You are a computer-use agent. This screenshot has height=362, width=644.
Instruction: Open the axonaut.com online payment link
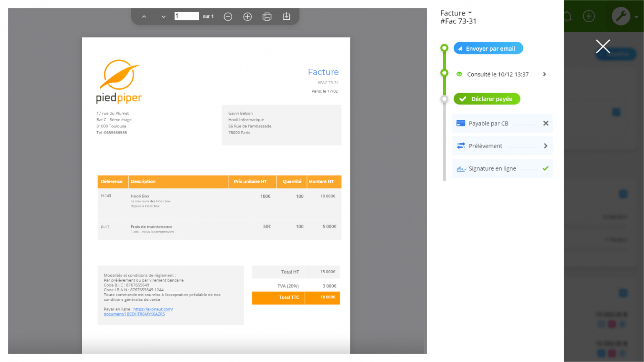point(138,312)
